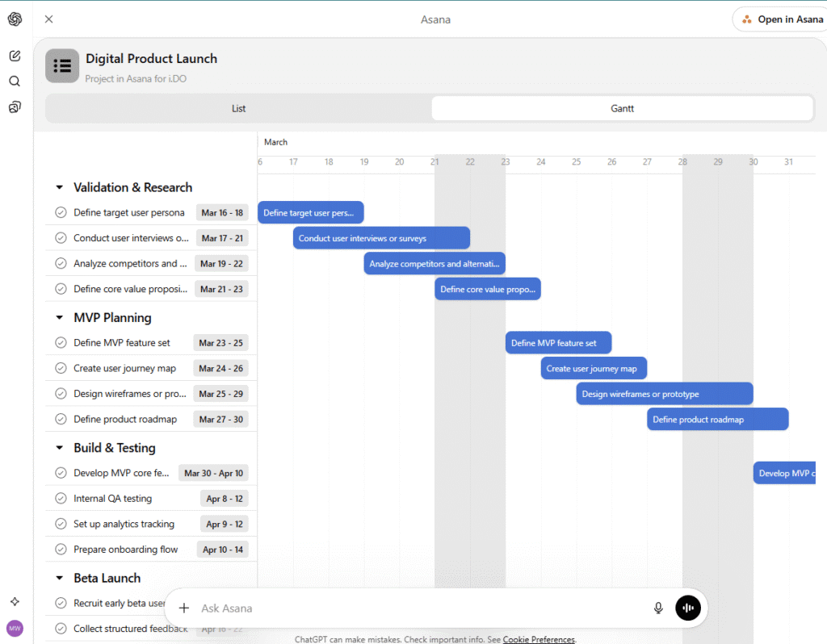Open the ChatGPT home via the logo icon
The height and width of the screenshot is (644, 827).
15,19
